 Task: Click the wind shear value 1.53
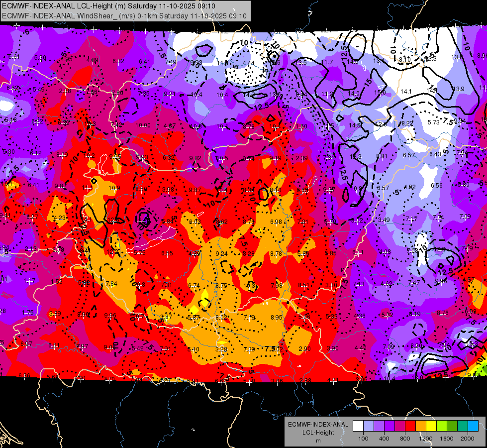pyautogui.click(x=57, y=282)
